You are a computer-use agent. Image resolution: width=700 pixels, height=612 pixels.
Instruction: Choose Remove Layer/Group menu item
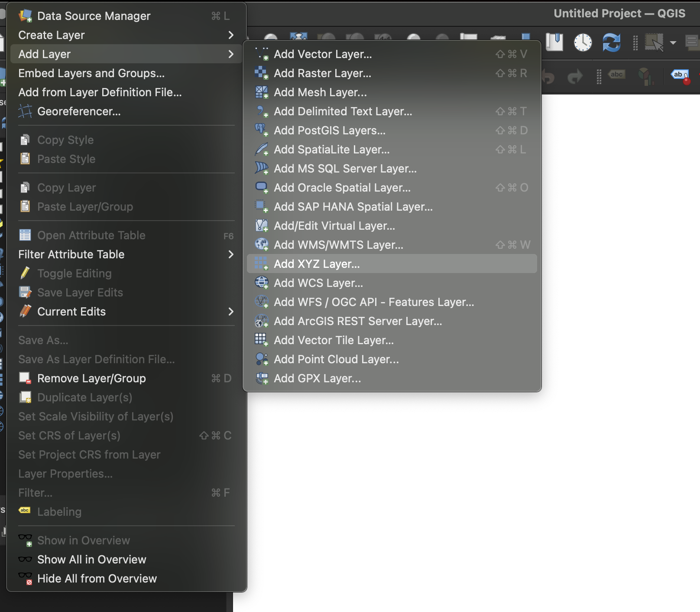pyautogui.click(x=91, y=378)
